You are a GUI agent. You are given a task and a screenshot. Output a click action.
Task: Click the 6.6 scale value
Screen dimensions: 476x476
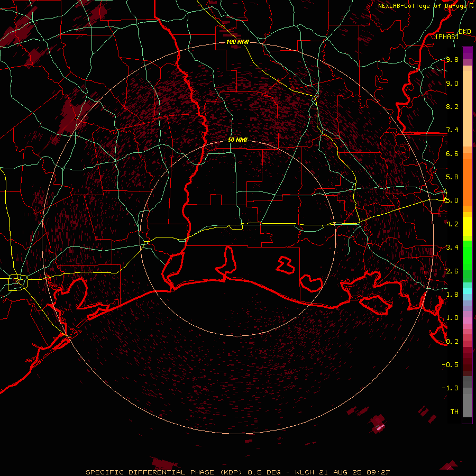(x=452, y=153)
